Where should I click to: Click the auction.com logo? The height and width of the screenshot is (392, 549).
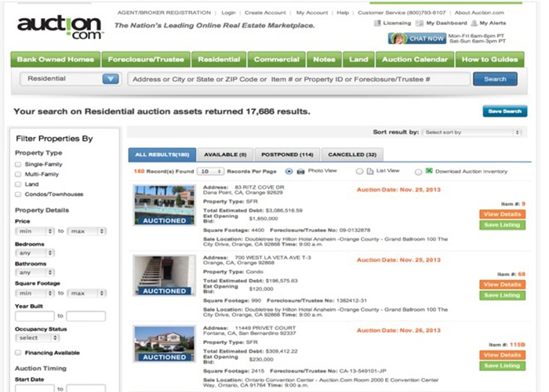(x=60, y=27)
